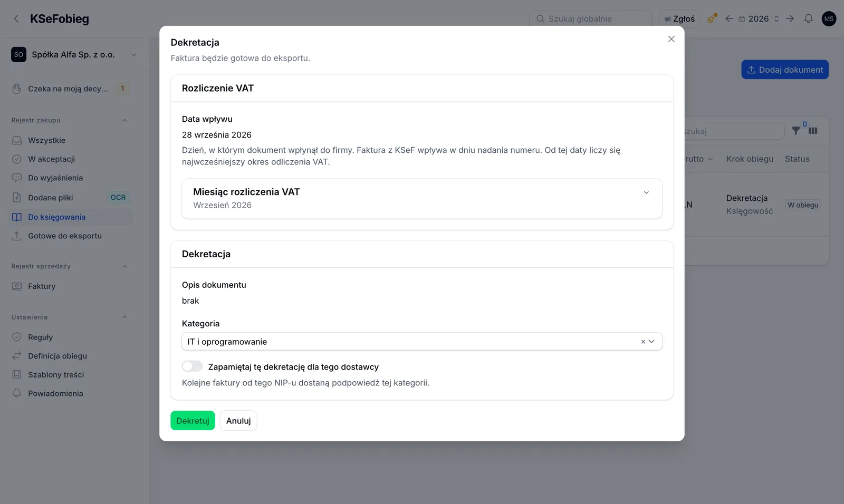Open the Kategoria dropdown

pyautogui.click(x=421, y=342)
